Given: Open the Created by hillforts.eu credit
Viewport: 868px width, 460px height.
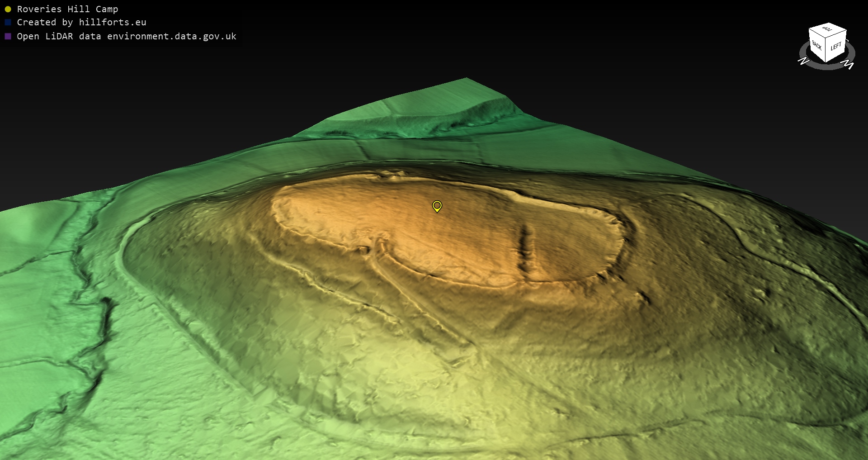Looking at the screenshot, I should (x=81, y=22).
